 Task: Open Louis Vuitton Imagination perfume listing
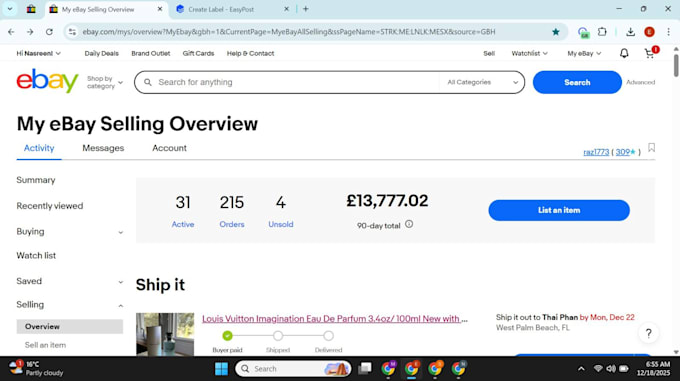click(x=335, y=319)
